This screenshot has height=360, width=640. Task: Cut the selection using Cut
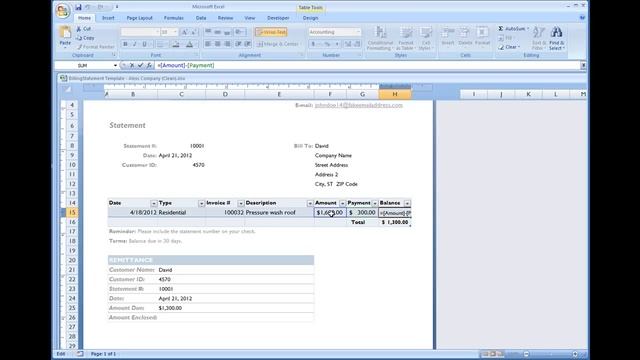pyautogui.click(x=84, y=29)
